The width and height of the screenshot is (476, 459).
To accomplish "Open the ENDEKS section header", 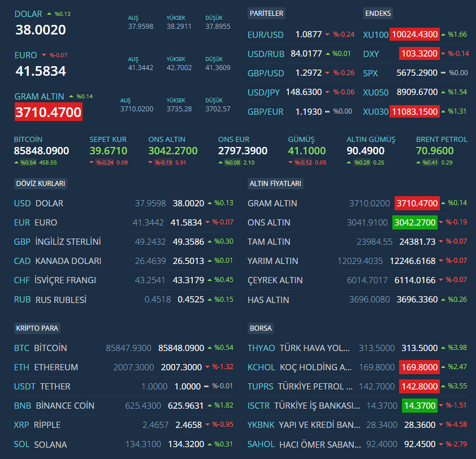I will point(378,13).
